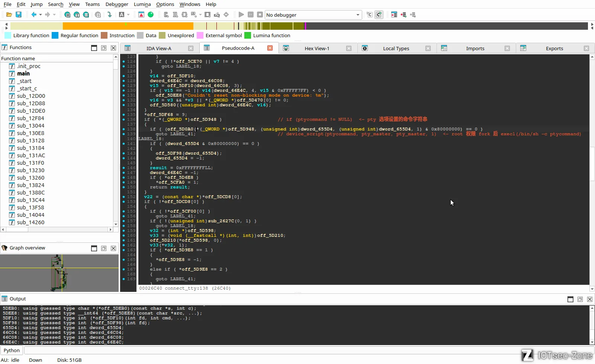
Task: Click the breakpoint dot at line 160
Action: click(x=124, y=235)
